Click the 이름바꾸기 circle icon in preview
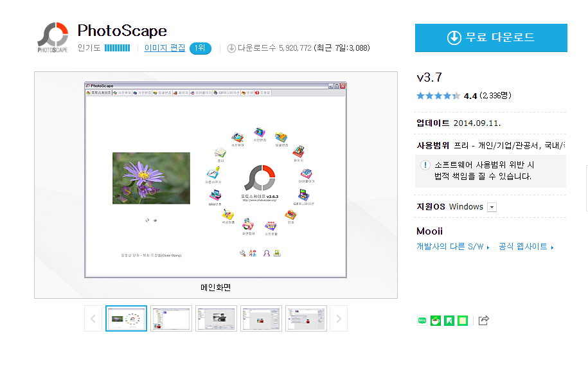Image resolution: width=588 pixels, height=365 pixels. pyautogui.click(x=213, y=174)
